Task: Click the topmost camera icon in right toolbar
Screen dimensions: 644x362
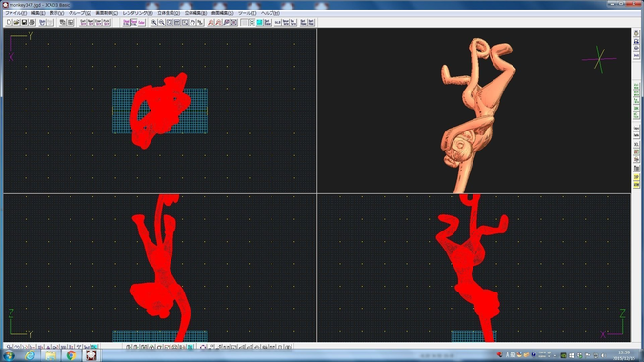Action: click(636, 33)
